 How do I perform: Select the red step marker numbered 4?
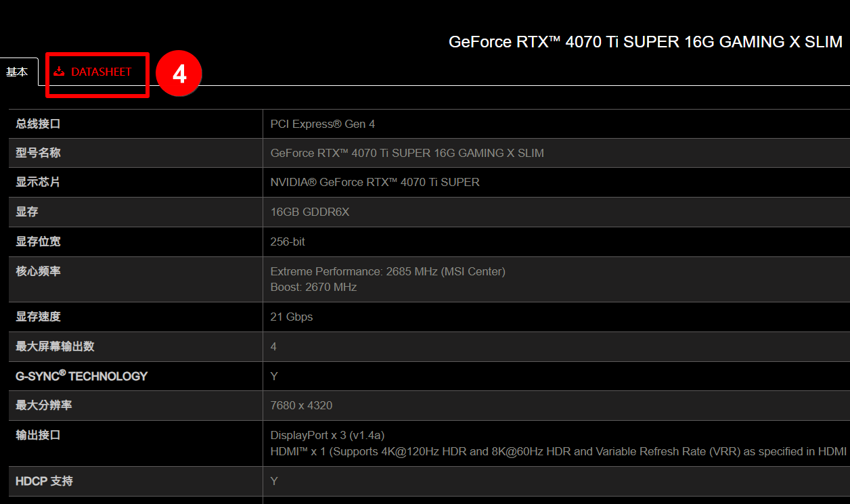pyautogui.click(x=179, y=74)
